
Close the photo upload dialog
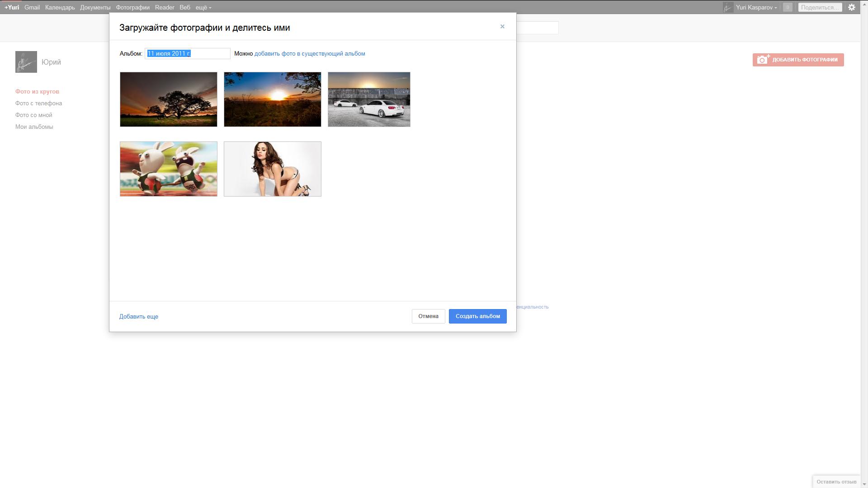point(502,27)
